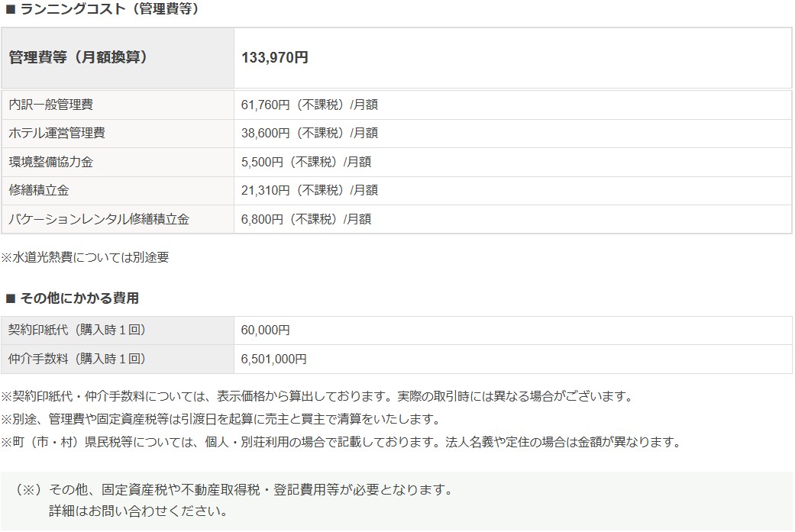Select the 内訳一般管理費 row label

point(51,105)
